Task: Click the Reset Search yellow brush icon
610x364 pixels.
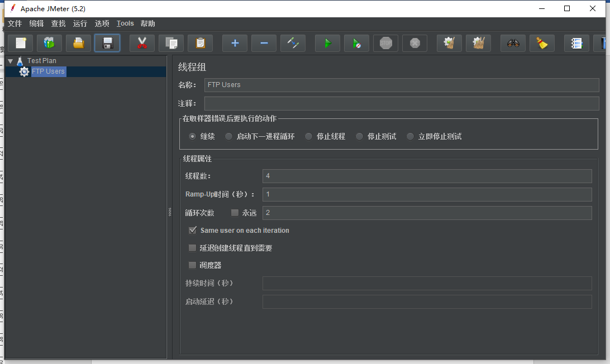Action: pos(542,43)
